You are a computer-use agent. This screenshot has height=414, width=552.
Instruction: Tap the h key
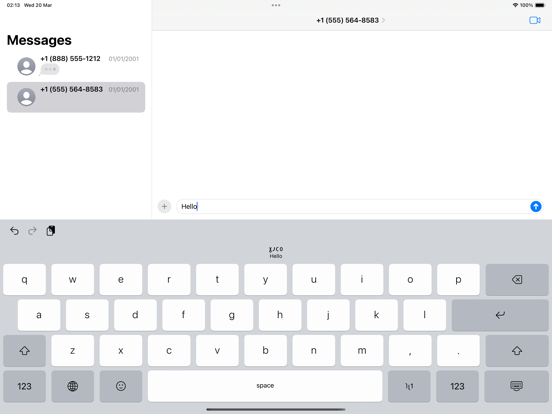click(x=280, y=315)
